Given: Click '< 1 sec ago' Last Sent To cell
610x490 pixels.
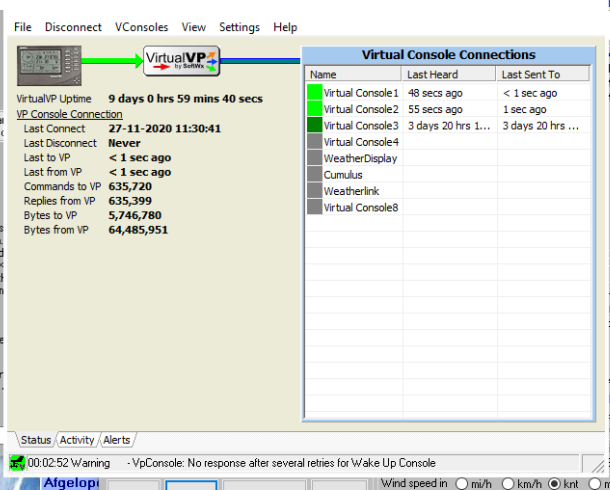Looking at the screenshot, I should point(530,93).
